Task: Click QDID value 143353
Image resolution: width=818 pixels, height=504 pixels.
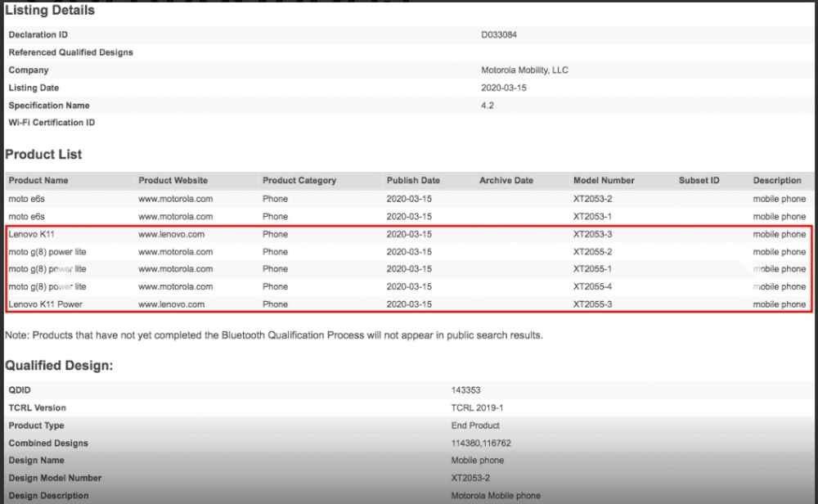Action: pyautogui.click(x=466, y=390)
